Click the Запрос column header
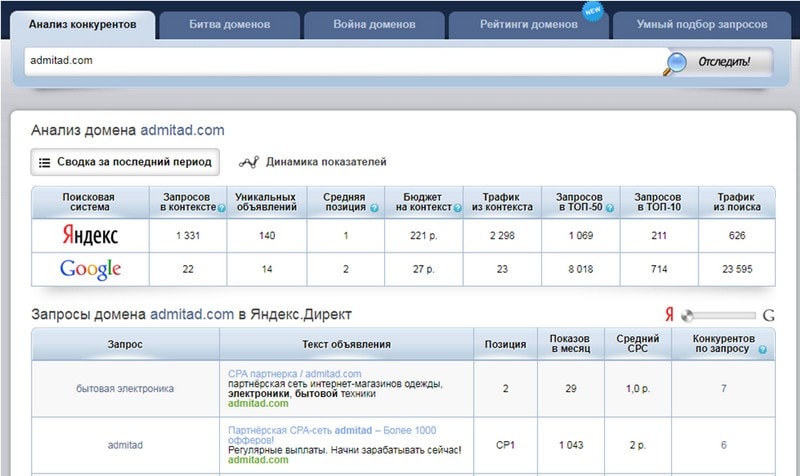 (x=125, y=344)
